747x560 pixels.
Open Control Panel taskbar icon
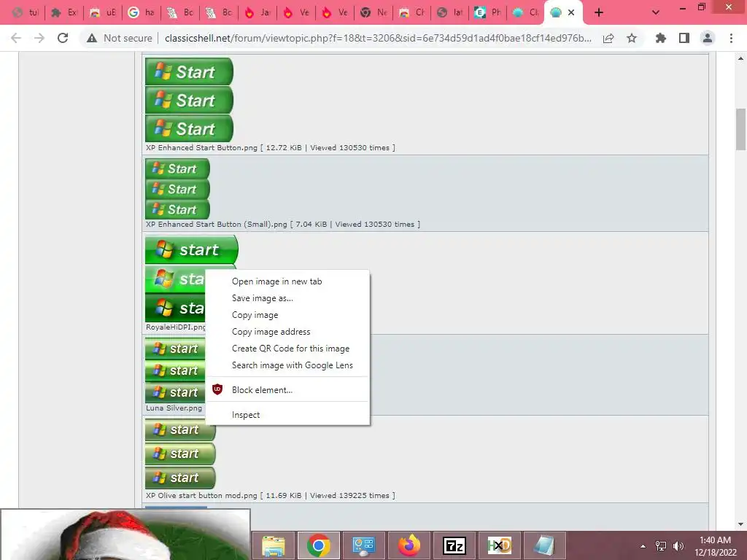coord(364,545)
